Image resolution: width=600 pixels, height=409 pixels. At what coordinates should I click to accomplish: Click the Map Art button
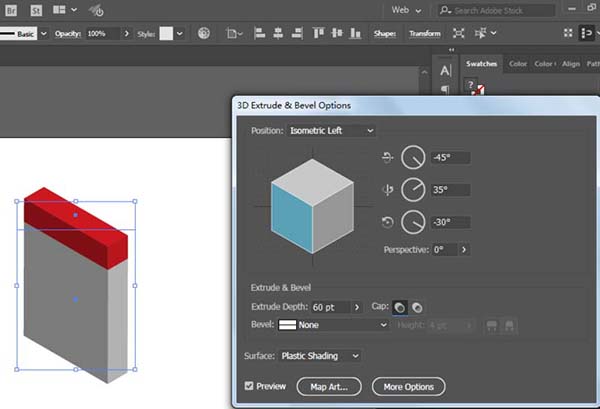329,386
